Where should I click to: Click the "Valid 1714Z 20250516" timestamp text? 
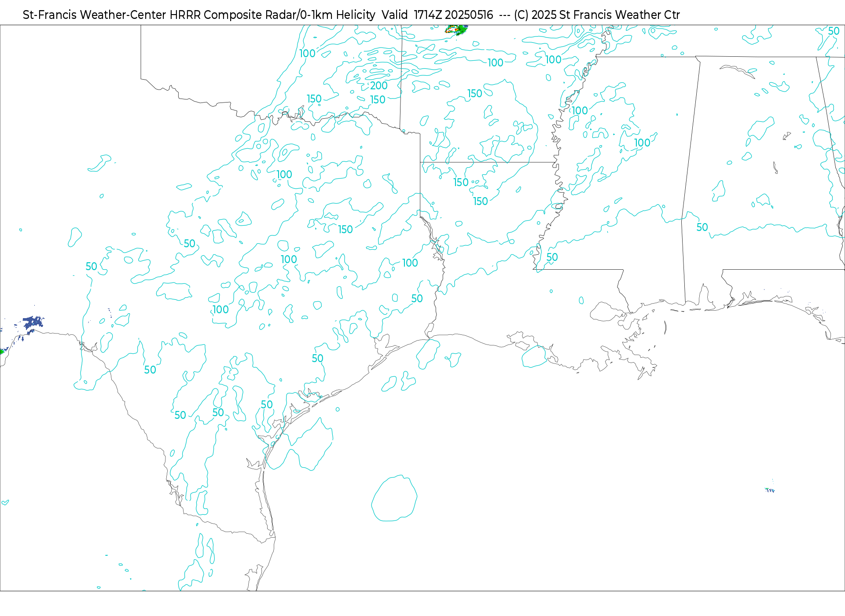click(437, 15)
